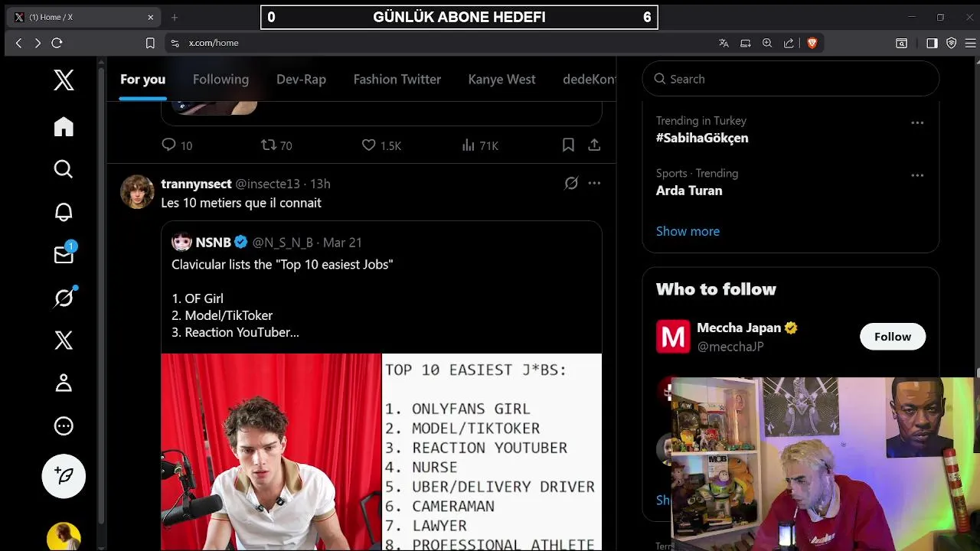Switch to the Kanye West tab
This screenshot has height=551, width=980.
[501, 80]
